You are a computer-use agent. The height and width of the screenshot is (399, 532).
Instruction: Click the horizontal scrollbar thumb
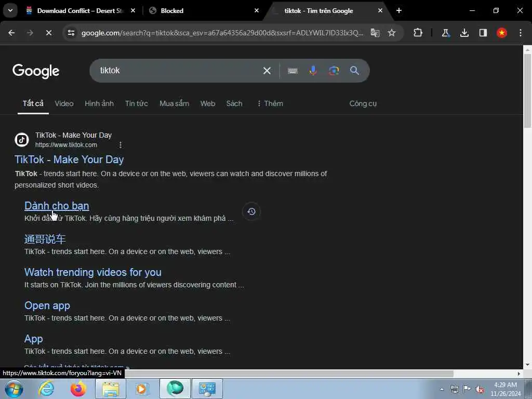coord(289,374)
